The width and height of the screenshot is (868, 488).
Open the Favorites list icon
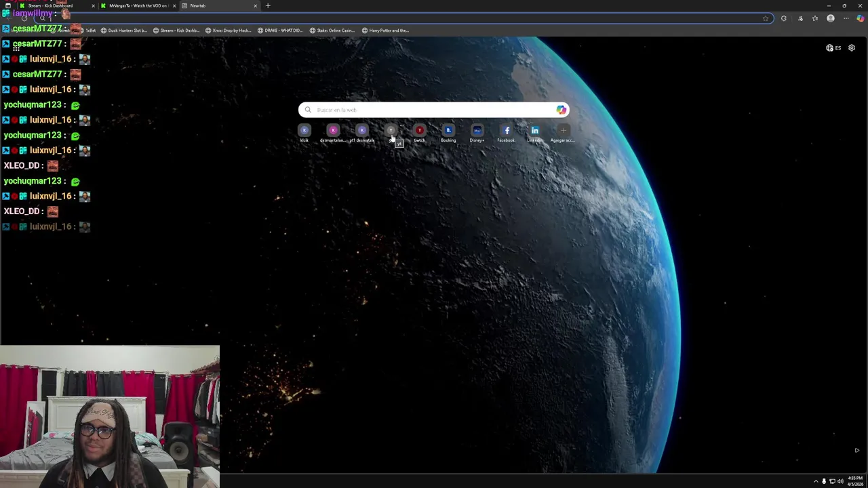pyautogui.click(x=815, y=18)
